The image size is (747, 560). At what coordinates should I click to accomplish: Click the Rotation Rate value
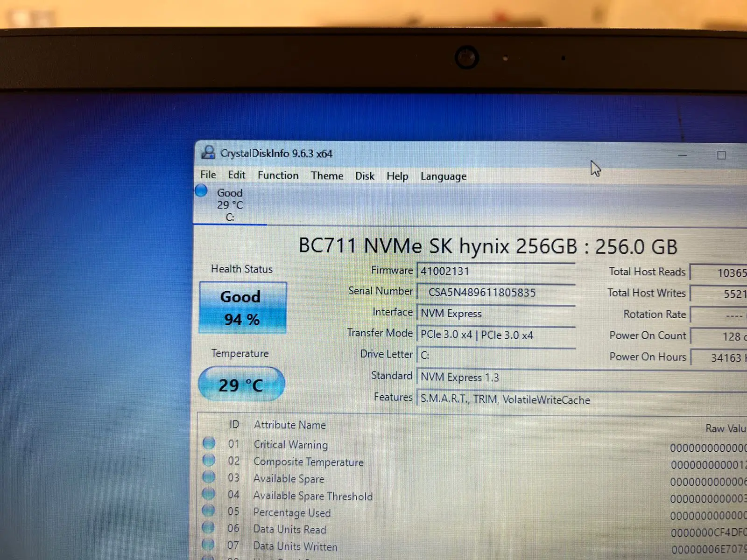(x=719, y=315)
